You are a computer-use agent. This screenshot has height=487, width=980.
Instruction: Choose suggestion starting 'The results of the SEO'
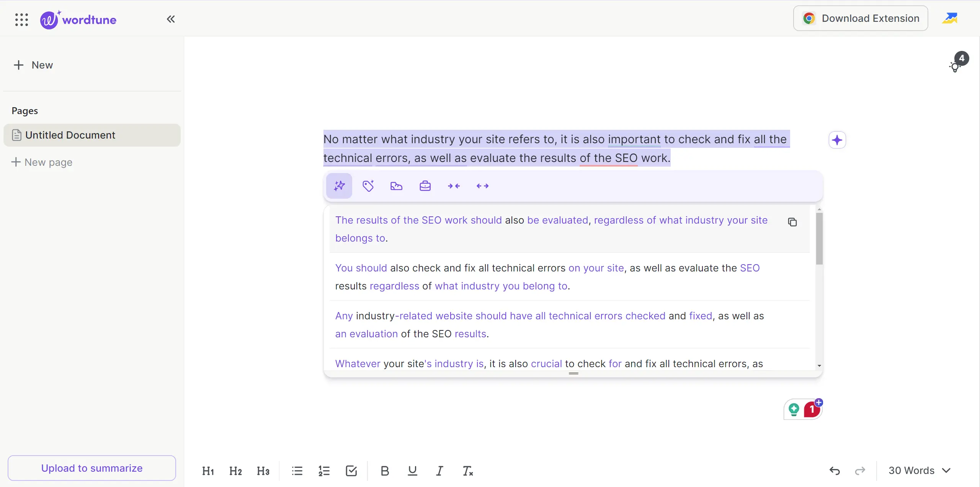[570, 229]
